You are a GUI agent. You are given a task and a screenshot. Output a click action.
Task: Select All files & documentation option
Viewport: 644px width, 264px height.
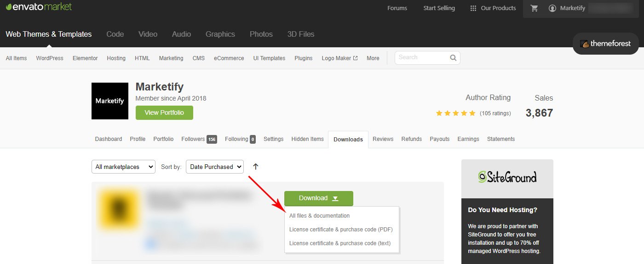point(319,216)
